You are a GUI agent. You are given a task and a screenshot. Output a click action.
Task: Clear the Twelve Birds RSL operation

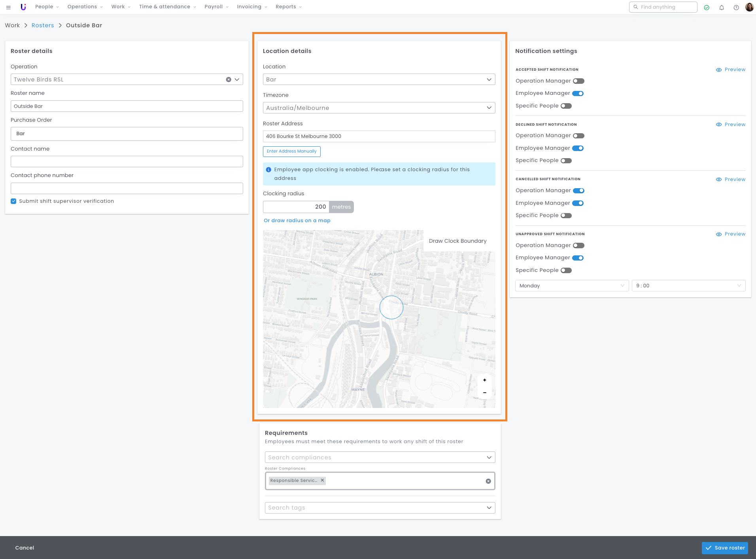pos(229,79)
